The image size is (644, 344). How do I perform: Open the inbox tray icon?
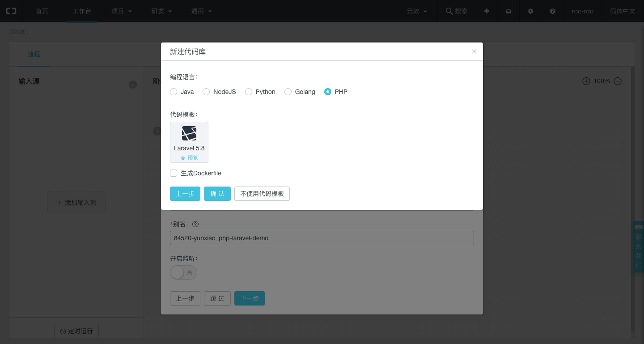click(x=508, y=11)
